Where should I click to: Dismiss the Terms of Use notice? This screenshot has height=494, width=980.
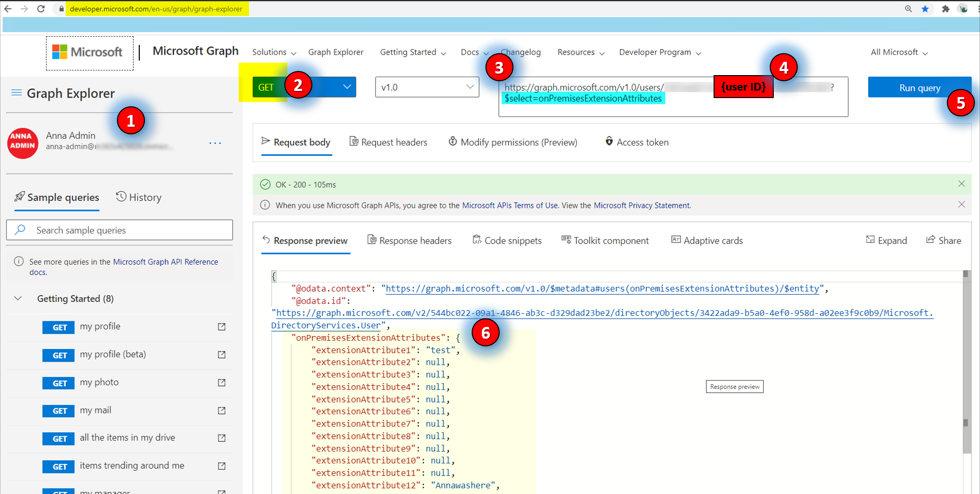click(x=962, y=204)
